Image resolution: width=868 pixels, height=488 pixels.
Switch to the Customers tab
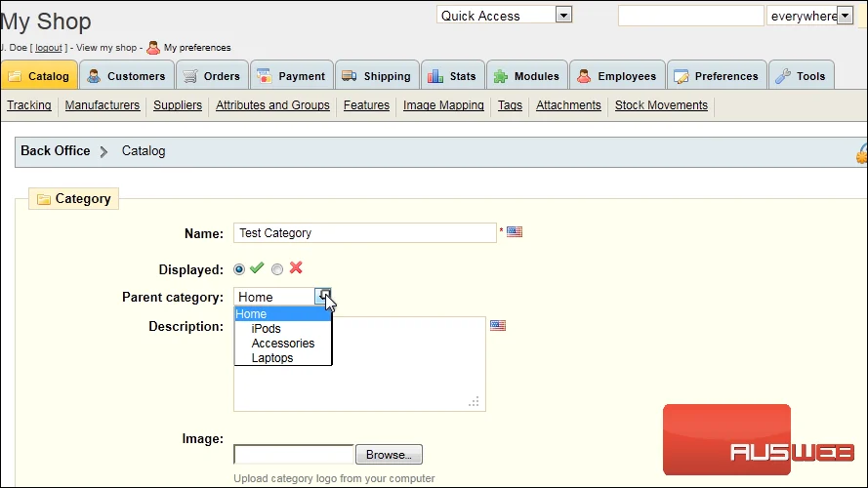pyautogui.click(x=127, y=76)
